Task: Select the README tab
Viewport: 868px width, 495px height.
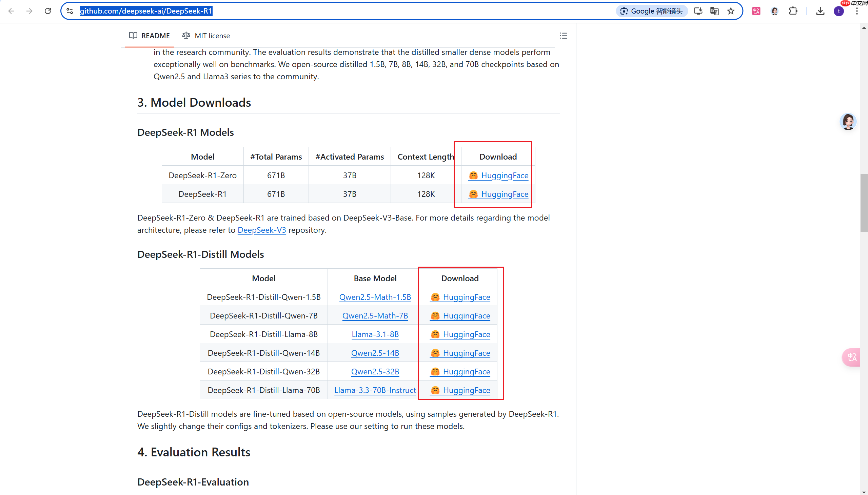Action: pos(150,36)
